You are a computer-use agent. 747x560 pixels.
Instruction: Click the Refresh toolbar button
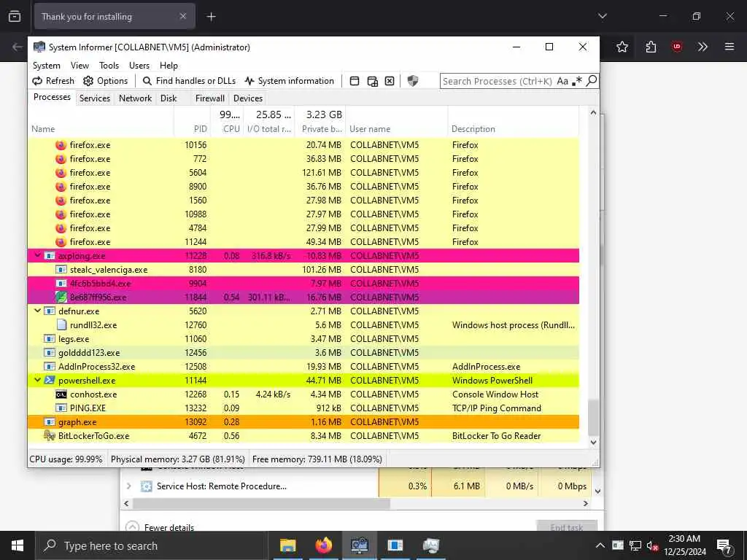click(x=53, y=81)
